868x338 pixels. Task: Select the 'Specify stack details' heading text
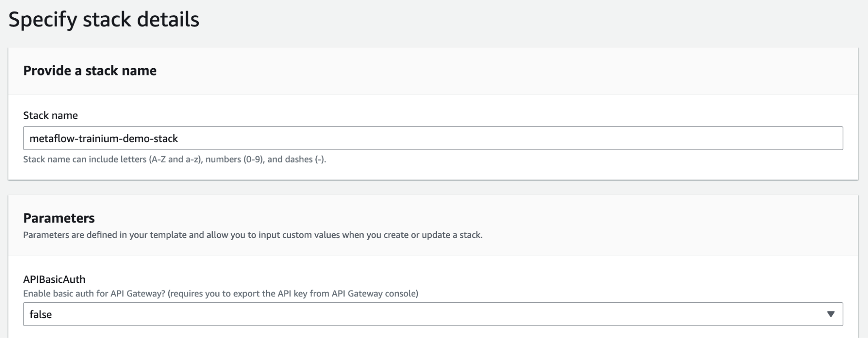pyautogui.click(x=104, y=19)
